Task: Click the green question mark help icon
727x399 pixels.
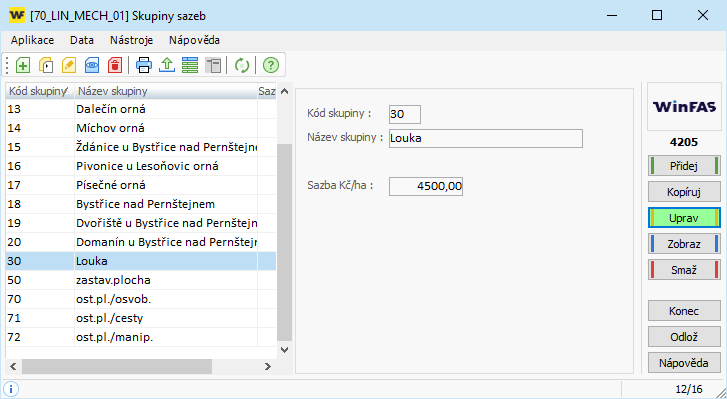Action: [271, 65]
